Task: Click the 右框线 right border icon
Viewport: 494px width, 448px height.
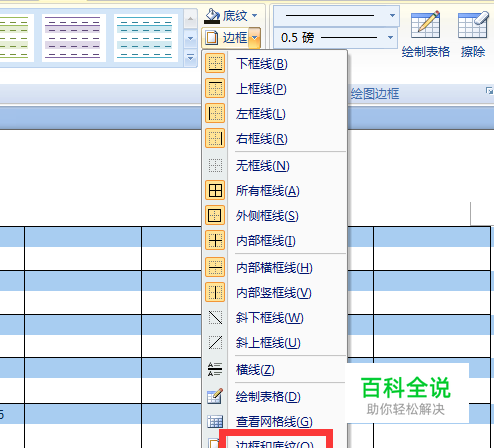Action: tap(215, 138)
